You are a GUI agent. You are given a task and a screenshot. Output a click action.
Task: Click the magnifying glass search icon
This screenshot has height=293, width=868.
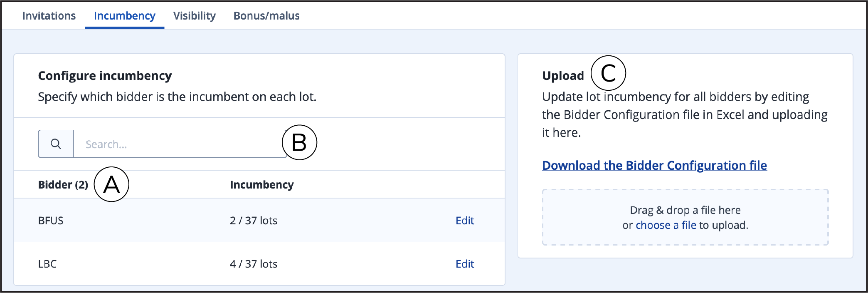56,144
